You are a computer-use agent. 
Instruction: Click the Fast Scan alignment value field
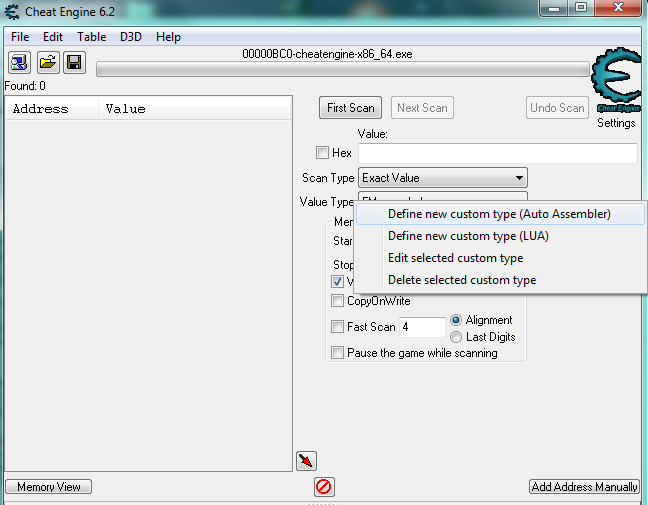422,327
